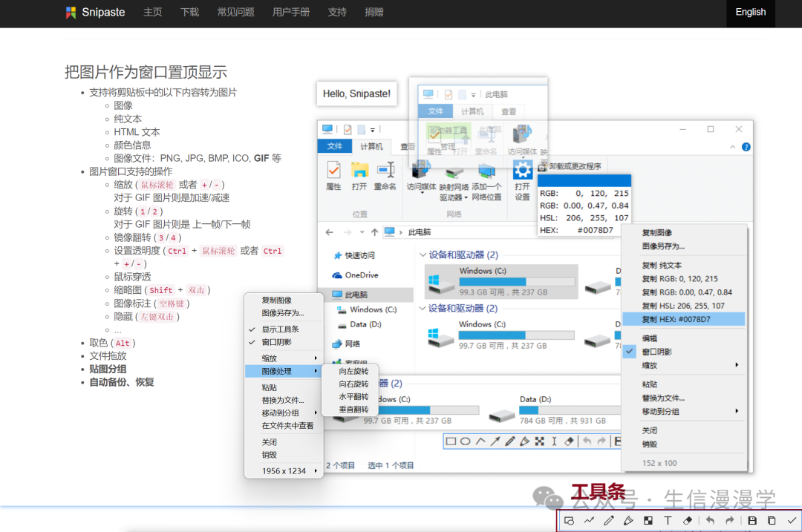802x532 pixels.
Task: Click the Explorer up-one-level arrow
Action: coord(374,232)
